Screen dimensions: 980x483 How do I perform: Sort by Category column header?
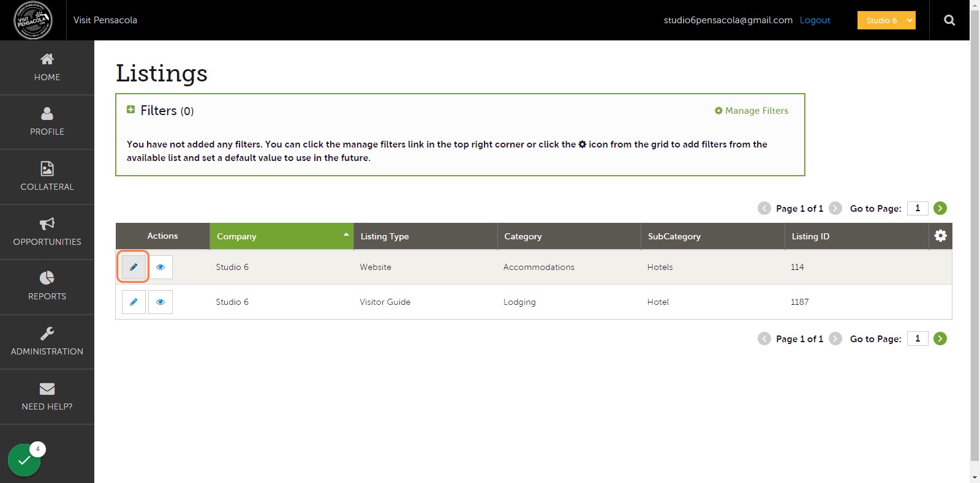569,236
